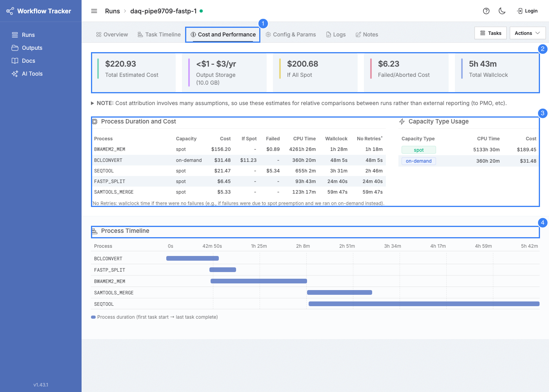
Task: Open Outputs folder in sidebar
Action: (x=27, y=48)
